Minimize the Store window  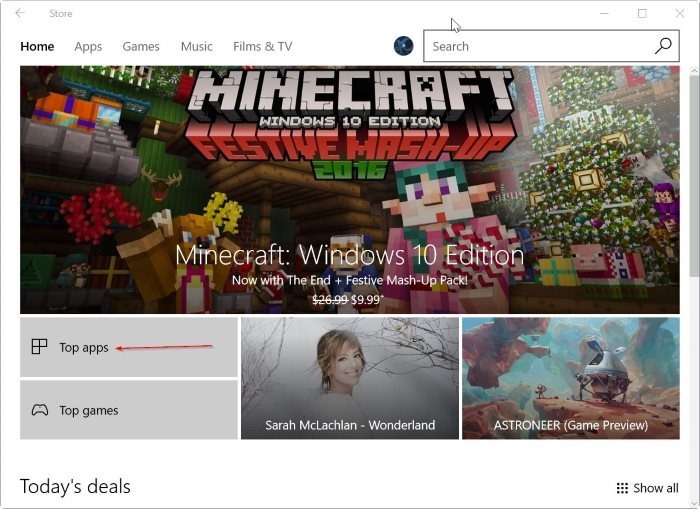[604, 13]
